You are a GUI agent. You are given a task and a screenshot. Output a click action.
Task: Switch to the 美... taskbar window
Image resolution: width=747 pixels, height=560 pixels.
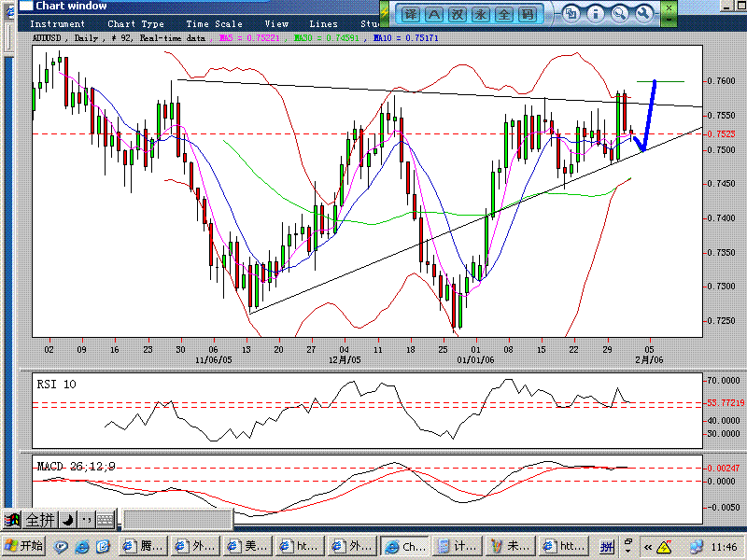click(x=247, y=546)
